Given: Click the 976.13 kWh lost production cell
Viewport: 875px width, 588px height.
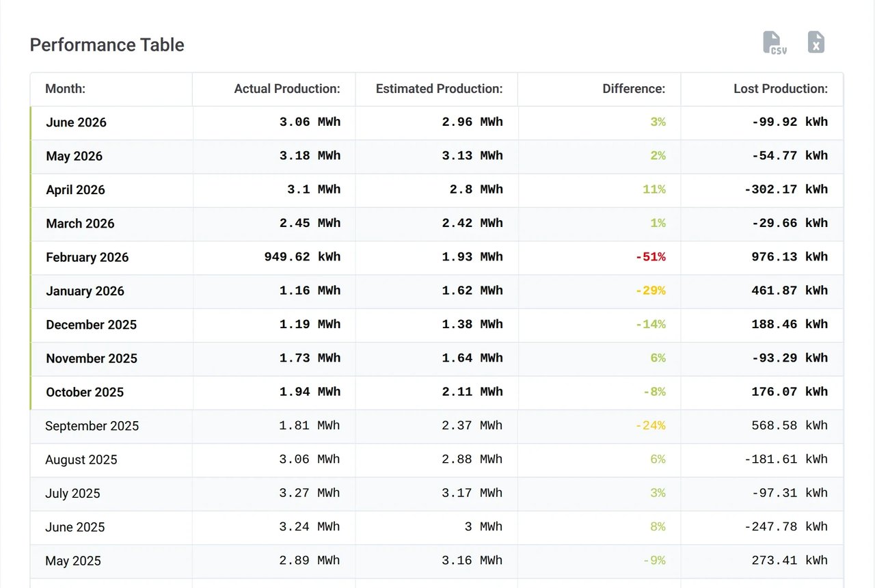Looking at the screenshot, I should 790,257.
